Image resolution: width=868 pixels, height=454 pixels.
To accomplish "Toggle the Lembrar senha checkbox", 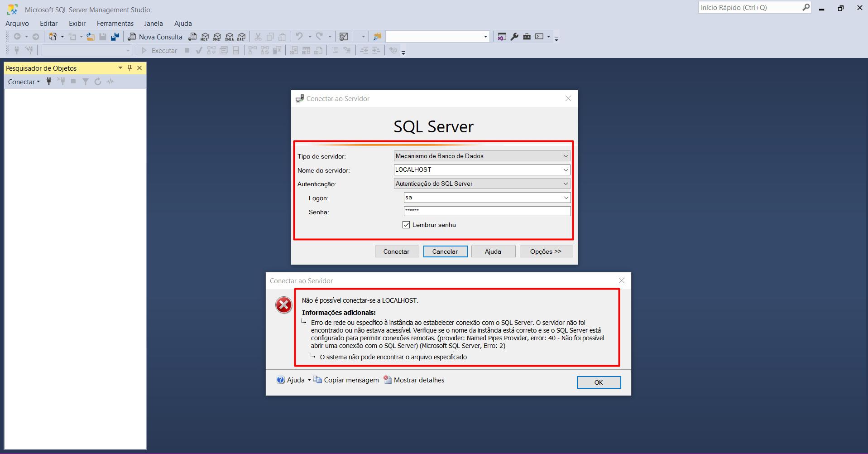I will click(406, 225).
